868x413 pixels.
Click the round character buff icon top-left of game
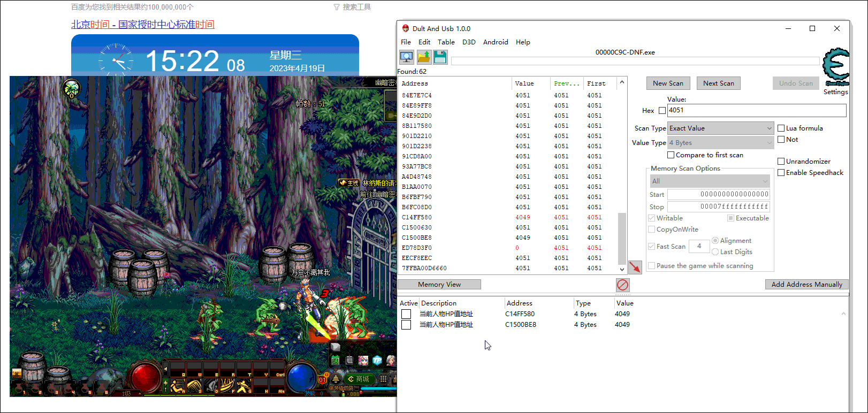[x=71, y=89]
